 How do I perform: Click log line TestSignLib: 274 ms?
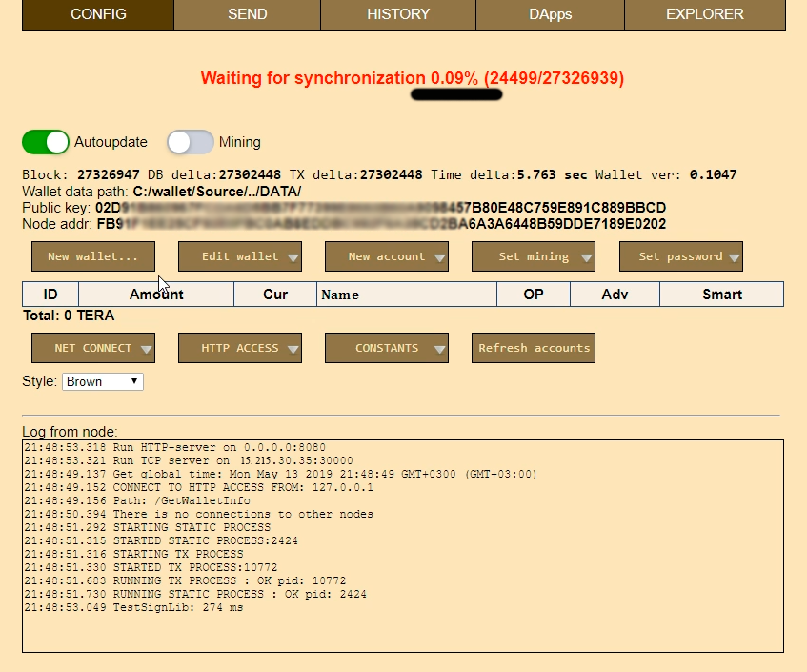point(133,608)
